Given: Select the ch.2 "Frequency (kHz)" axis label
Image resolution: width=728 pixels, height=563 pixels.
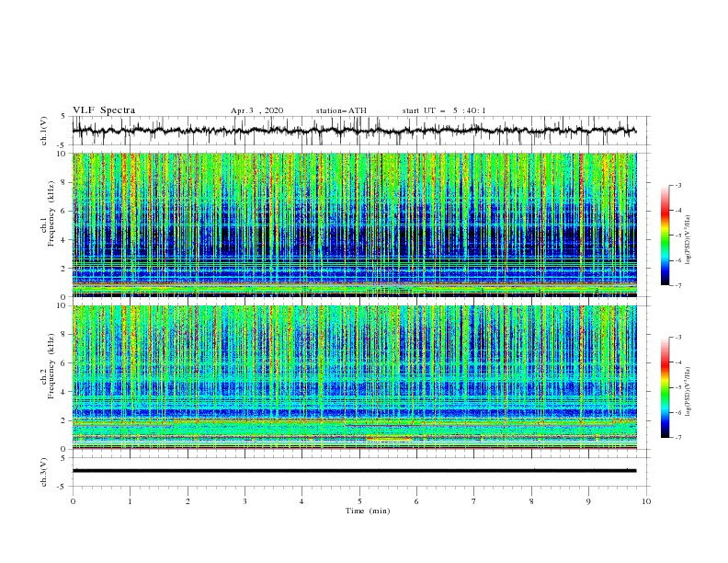Looking at the screenshot, I should click(51, 366).
